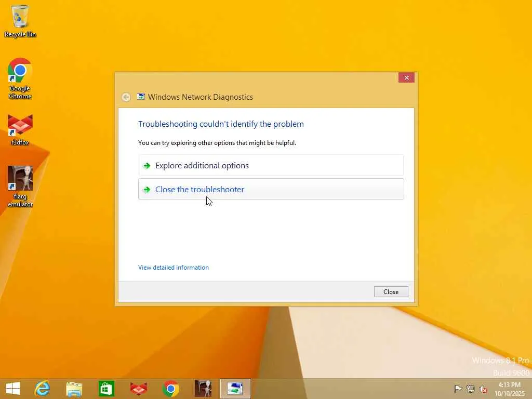
Task: Click the red X of Network Diagnostics window
Action: coord(406,78)
